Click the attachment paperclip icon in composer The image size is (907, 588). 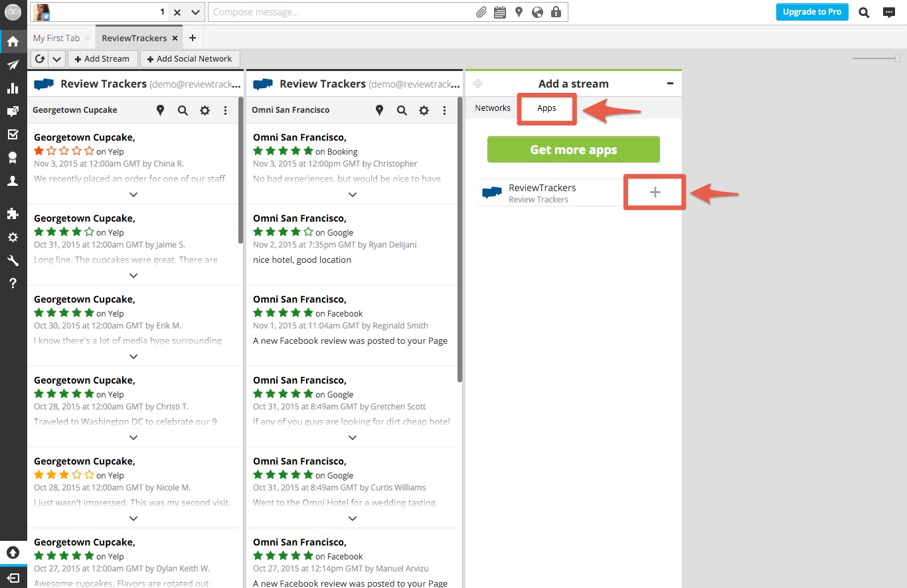481,12
